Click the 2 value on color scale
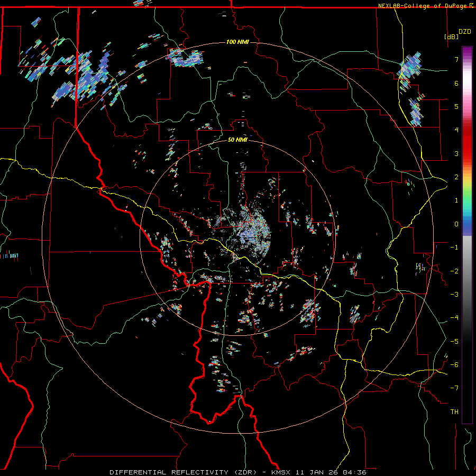This screenshot has width=476, height=476. [x=456, y=177]
